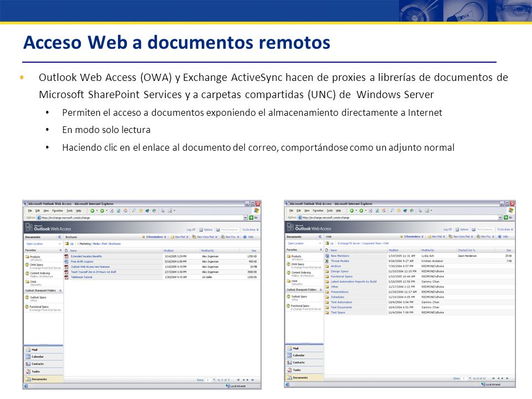532x399 pixels.
Task: Open Telekinesis Tutorial document
Action: coord(81,277)
